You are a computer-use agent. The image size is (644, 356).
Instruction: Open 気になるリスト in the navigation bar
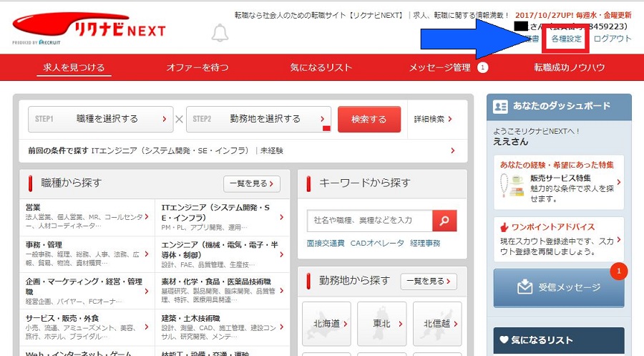click(321, 67)
